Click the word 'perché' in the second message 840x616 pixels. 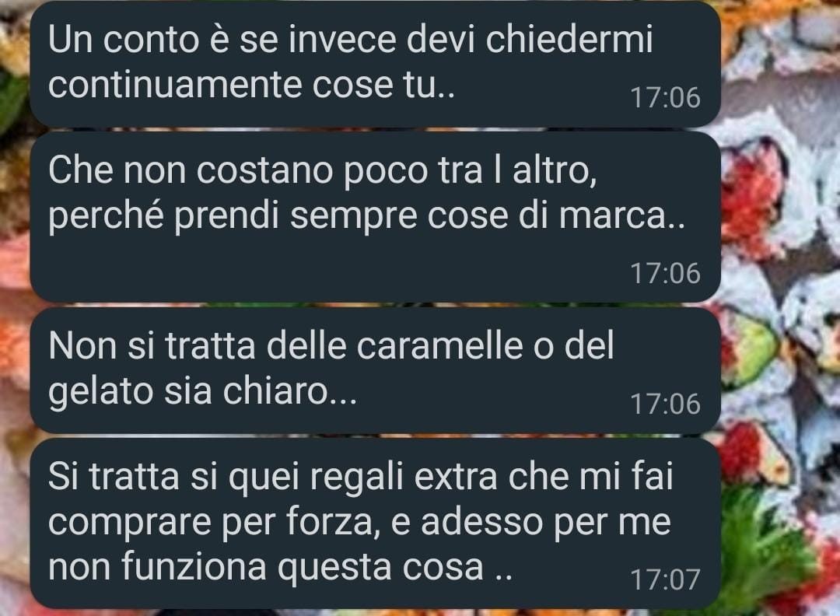coord(106,217)
